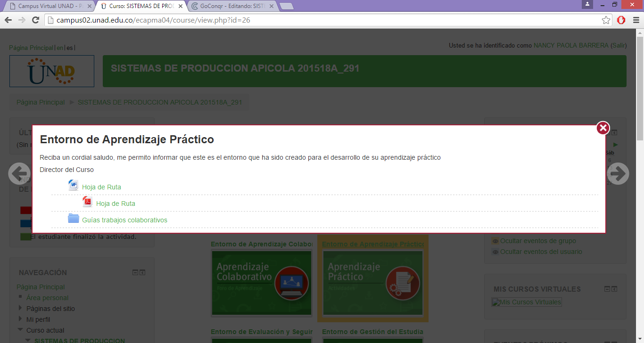Go to next slide with right arrow
The width and height of the screenshot is (644, 343).
pyautogui.click(x=618, y=174)
